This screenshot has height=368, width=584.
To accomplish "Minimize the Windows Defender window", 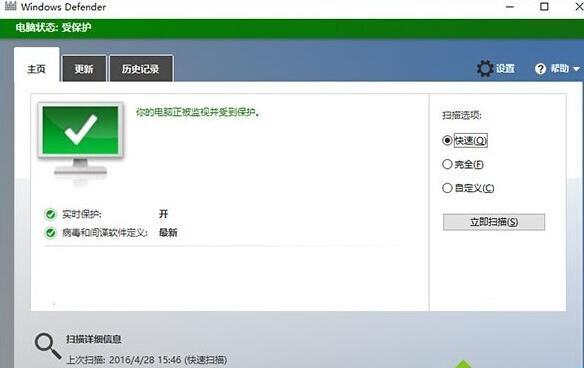I will [510, 7].
